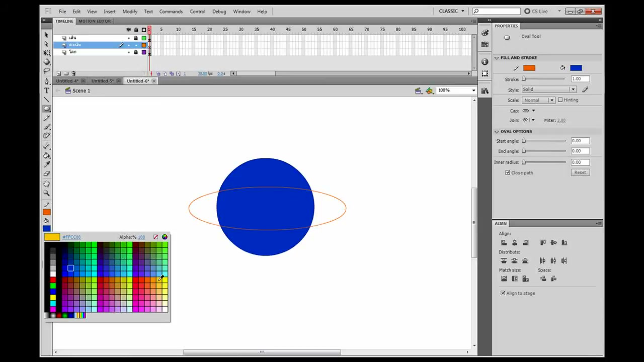Select the Free Transform tool
Viewport: 644px width, 362px height.
tap(46, 53)
